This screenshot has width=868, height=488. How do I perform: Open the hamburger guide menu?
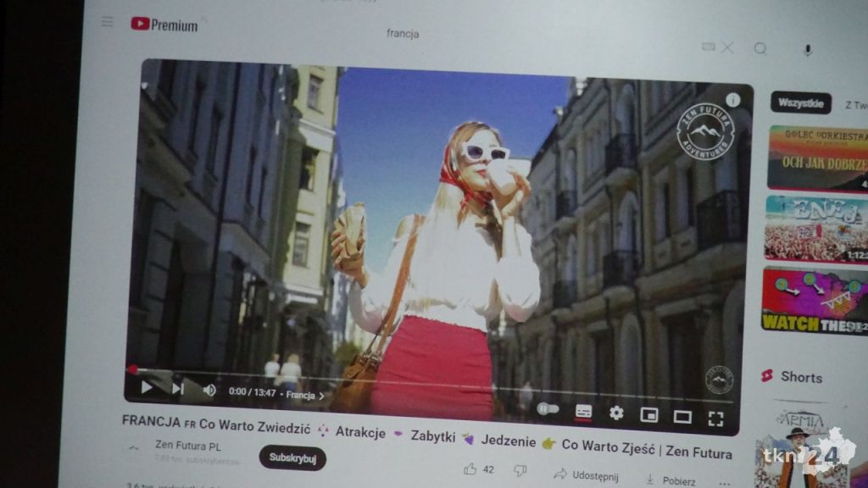[x=108, y=22]
